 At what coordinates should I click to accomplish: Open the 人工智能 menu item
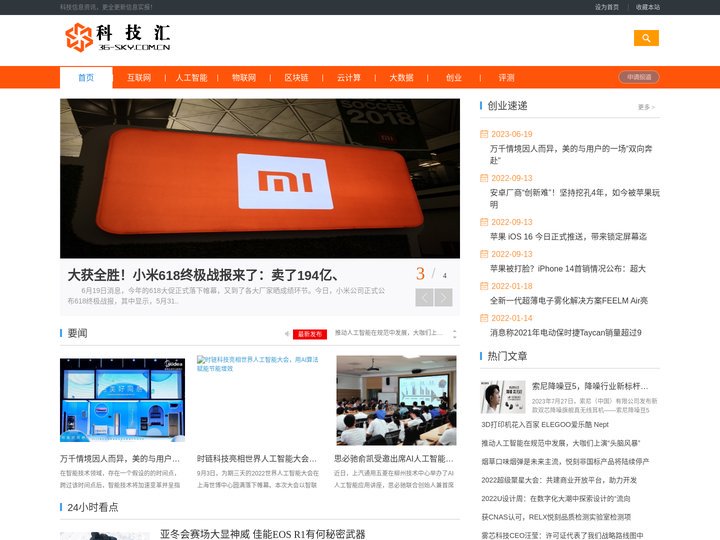[x=191, y=78]
